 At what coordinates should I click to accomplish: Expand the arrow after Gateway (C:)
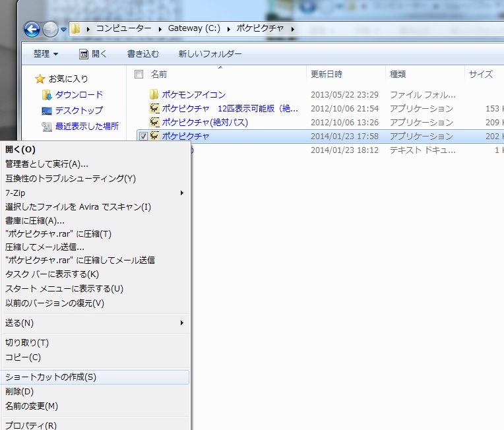[x=229, y=29]
